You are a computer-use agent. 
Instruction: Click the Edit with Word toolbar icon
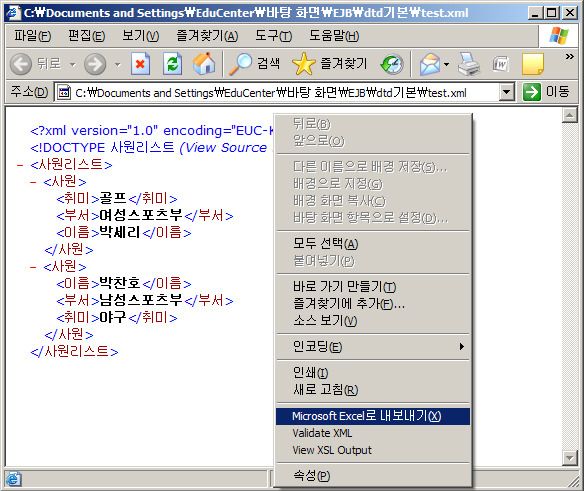pyautogui.click(x=500, y=64)
